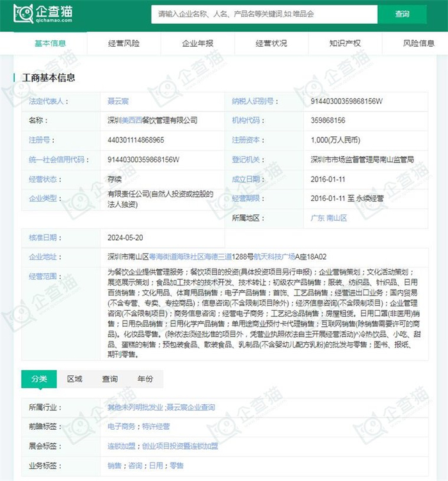Viewport: 448px width, 481px height.
Task: Click the 日用 business tag
Action: click(156, 466)
